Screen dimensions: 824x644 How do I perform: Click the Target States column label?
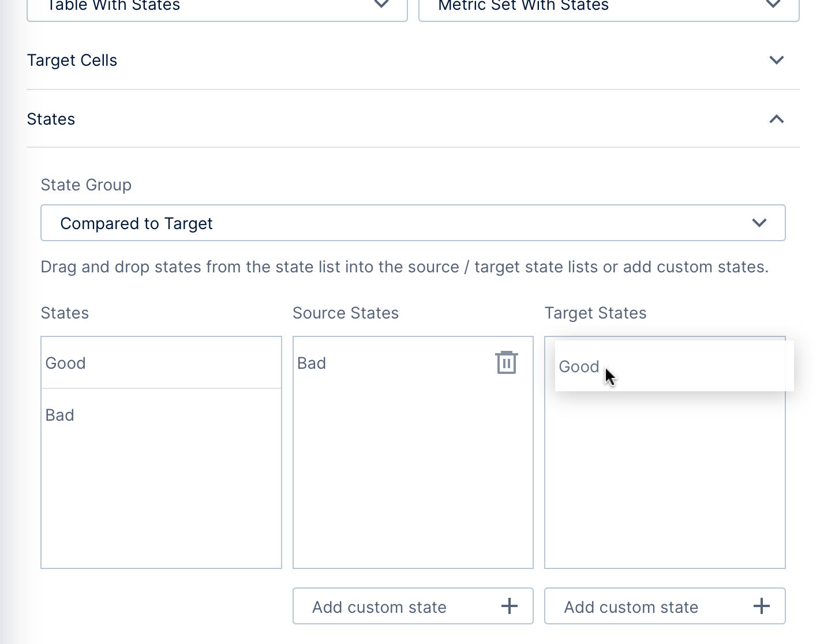click(x=595, y=313)
